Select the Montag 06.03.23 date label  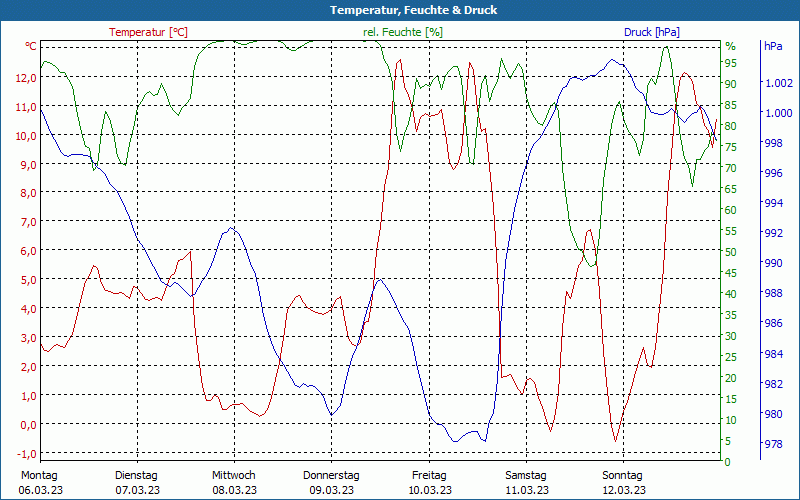pyautogui.click(x=39, y=482)
